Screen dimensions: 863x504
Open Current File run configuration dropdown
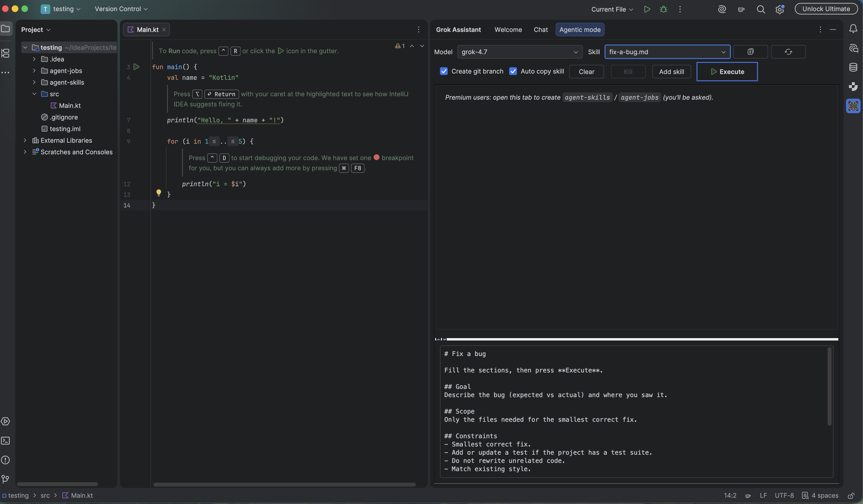(x=612, y=9)
